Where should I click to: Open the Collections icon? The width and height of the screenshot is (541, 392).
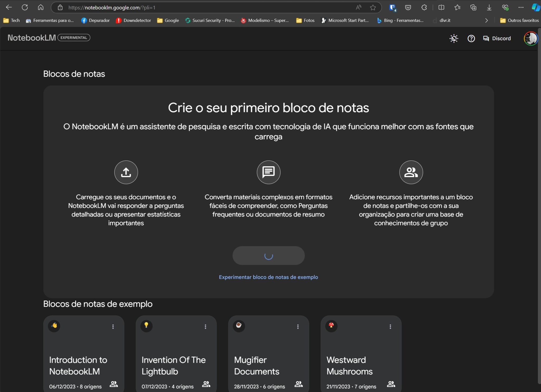click(473, 7)
